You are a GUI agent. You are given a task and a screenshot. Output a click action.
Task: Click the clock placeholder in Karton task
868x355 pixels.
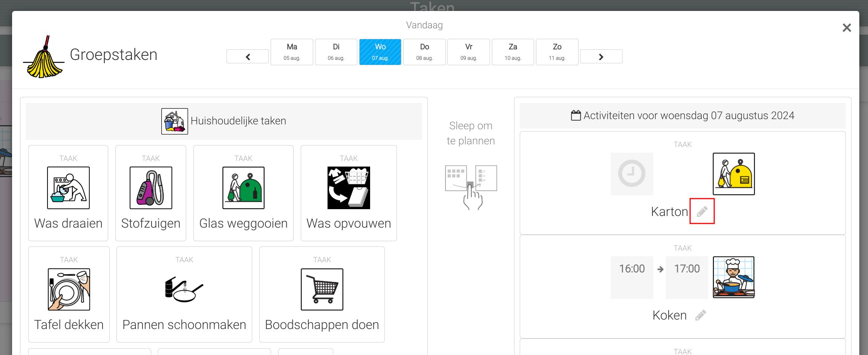click(x=632, y=174)
